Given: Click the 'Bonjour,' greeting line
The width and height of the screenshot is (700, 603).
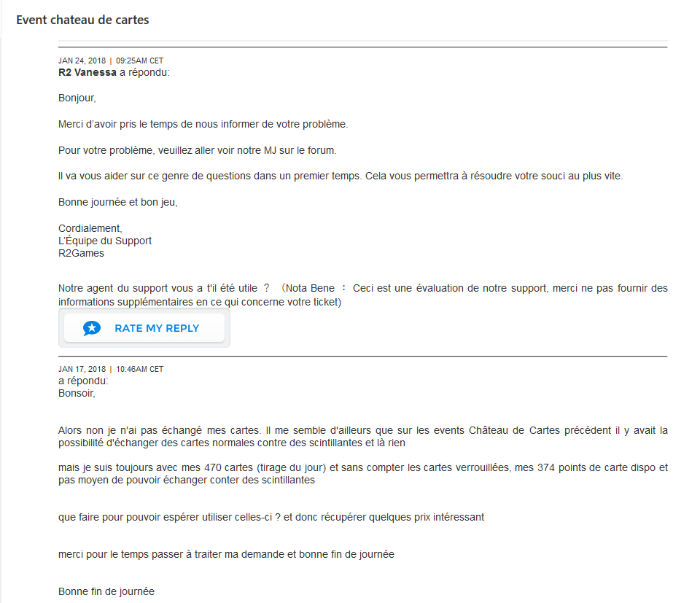Looking at the screenshot, I should pyautogui.click(x=77, y=98).
